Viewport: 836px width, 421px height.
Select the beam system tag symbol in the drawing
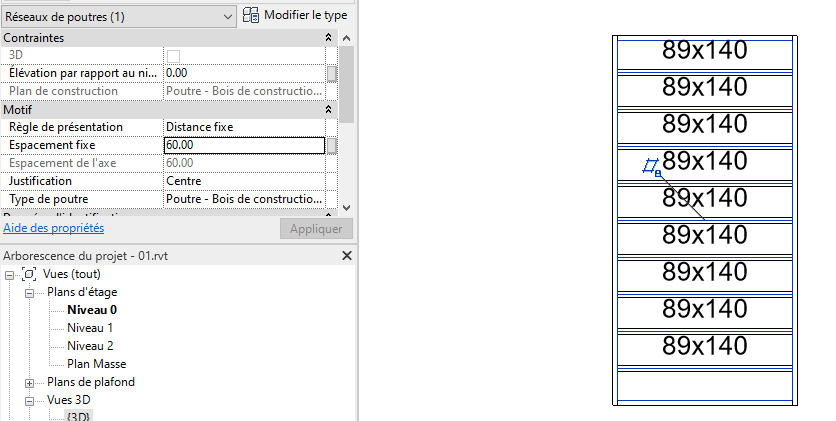point(652,166)
